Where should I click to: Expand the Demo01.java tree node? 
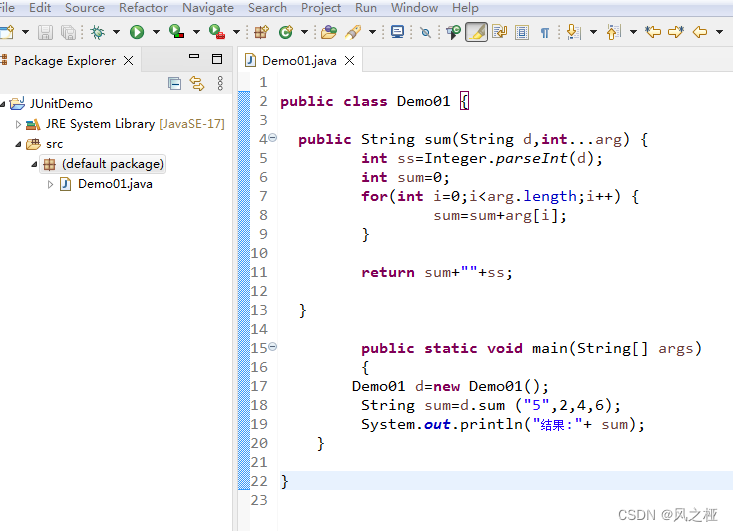(50, 184)
